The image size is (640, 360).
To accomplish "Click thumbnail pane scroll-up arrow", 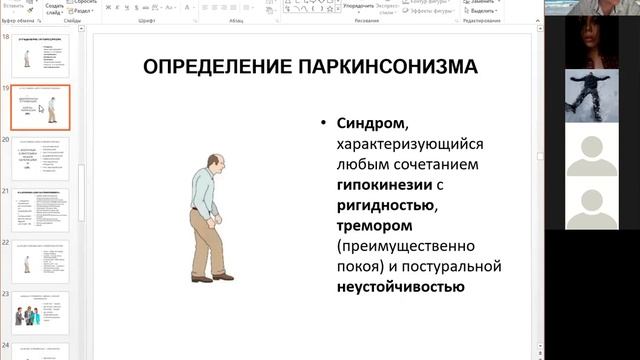I will pyautogui.click(x=81, y=29).
